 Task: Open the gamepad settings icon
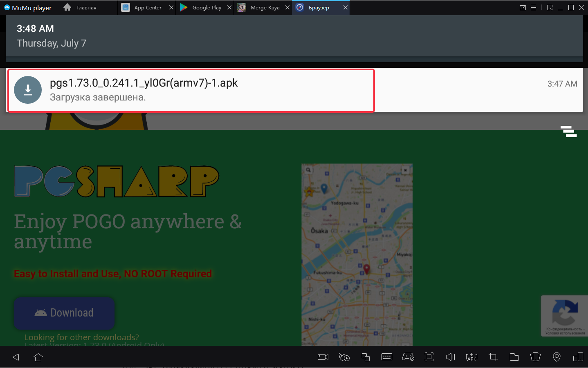(408, 357)
